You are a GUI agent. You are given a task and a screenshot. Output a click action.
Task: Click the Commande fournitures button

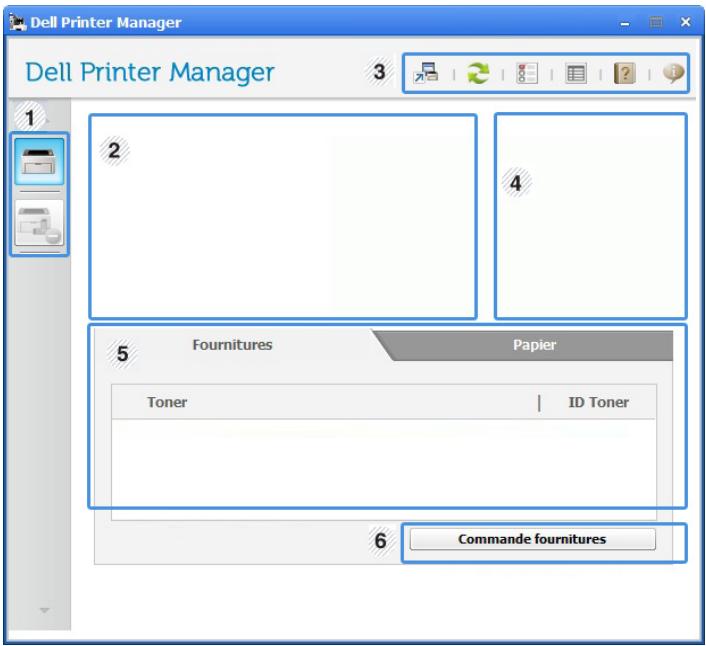(x=533, y=539)
